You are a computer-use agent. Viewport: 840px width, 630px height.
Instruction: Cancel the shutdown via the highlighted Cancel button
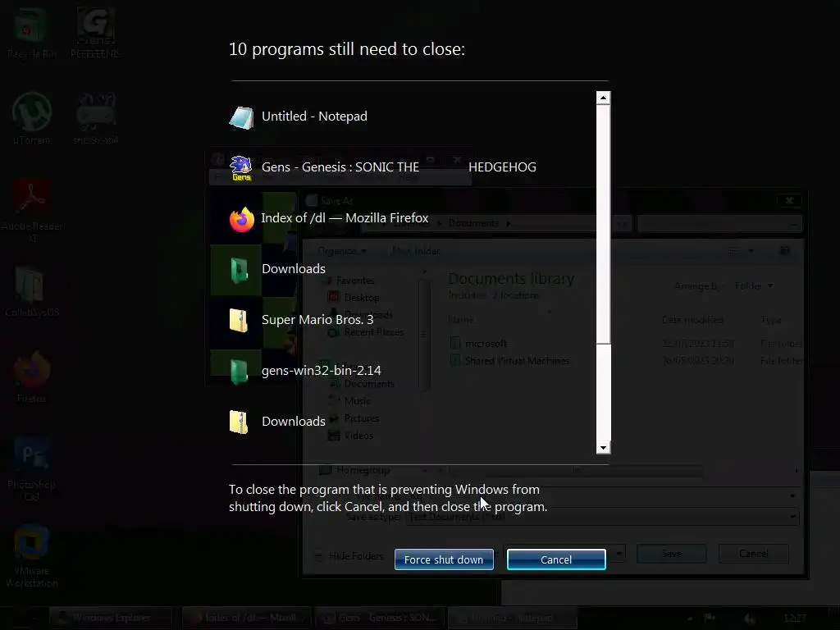556,559
